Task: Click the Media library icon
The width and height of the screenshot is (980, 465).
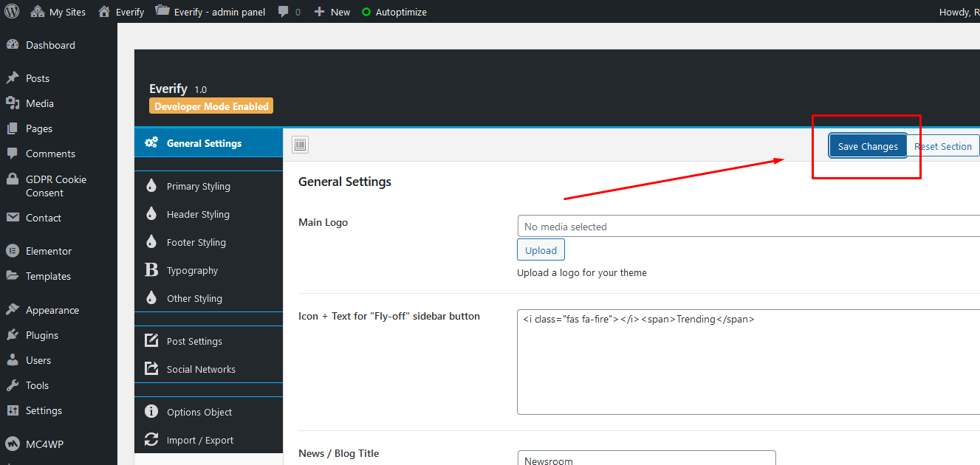Action: pos(13,103)
